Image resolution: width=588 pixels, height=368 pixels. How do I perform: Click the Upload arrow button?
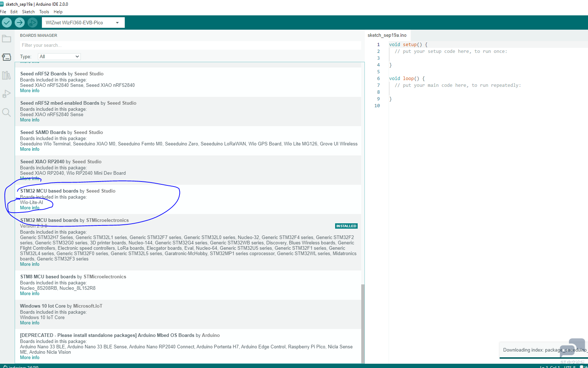[20, 23]
